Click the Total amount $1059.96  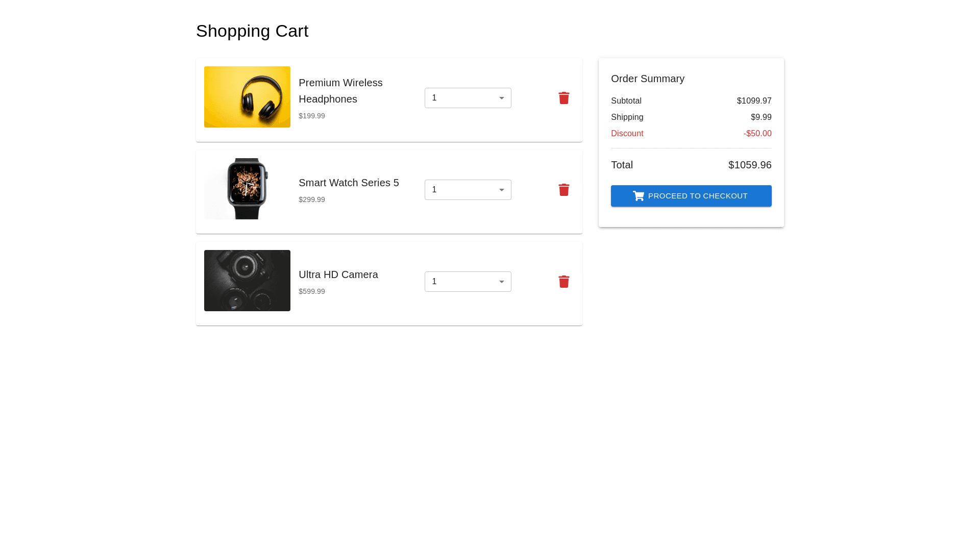(x=749, y=165)
